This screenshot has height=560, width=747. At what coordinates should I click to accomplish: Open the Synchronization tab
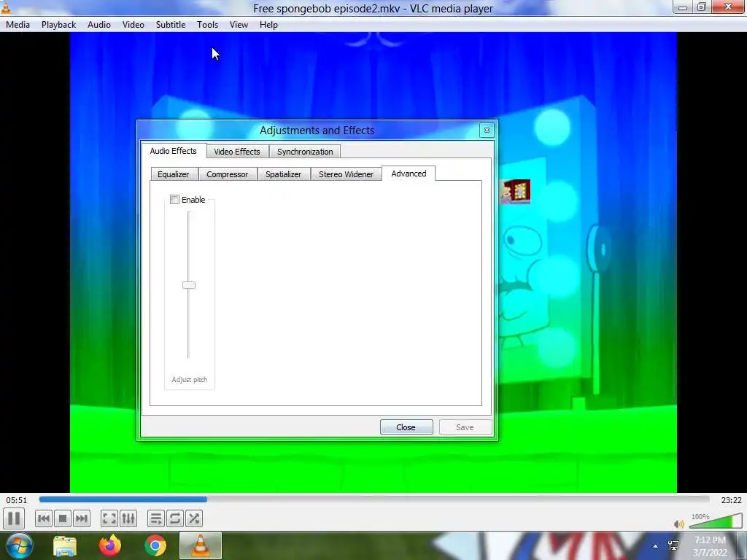(x=305, y=152)
